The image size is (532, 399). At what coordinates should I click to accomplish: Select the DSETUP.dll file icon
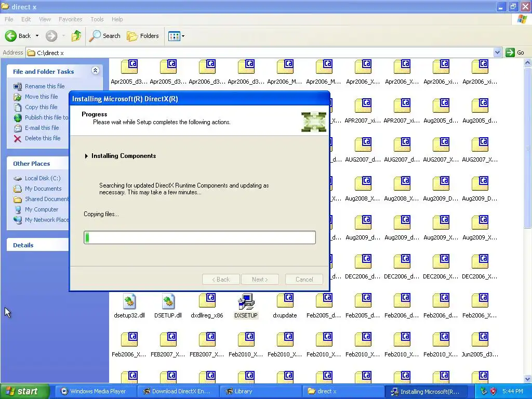168,301
